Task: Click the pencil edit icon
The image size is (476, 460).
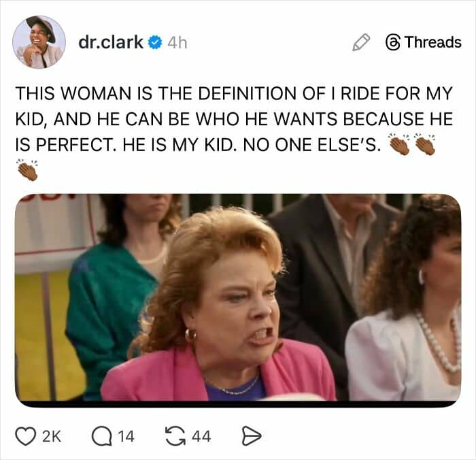Action: [360, 42]
